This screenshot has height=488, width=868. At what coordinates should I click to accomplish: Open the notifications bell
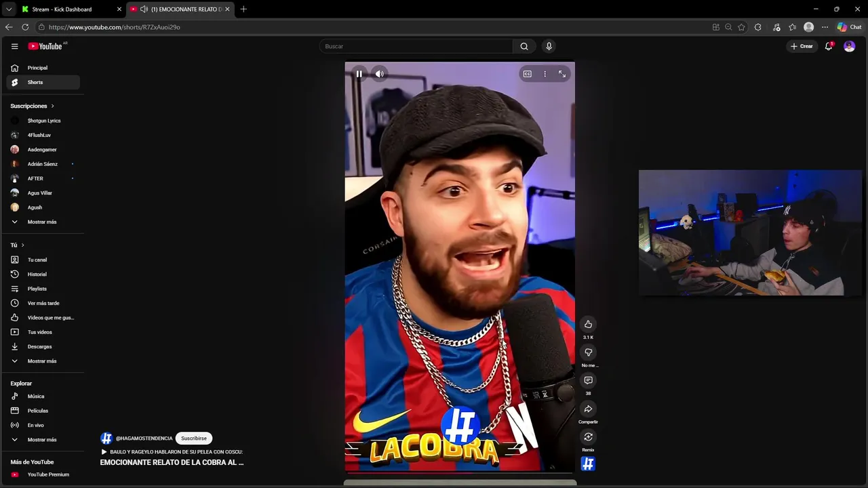829,46
